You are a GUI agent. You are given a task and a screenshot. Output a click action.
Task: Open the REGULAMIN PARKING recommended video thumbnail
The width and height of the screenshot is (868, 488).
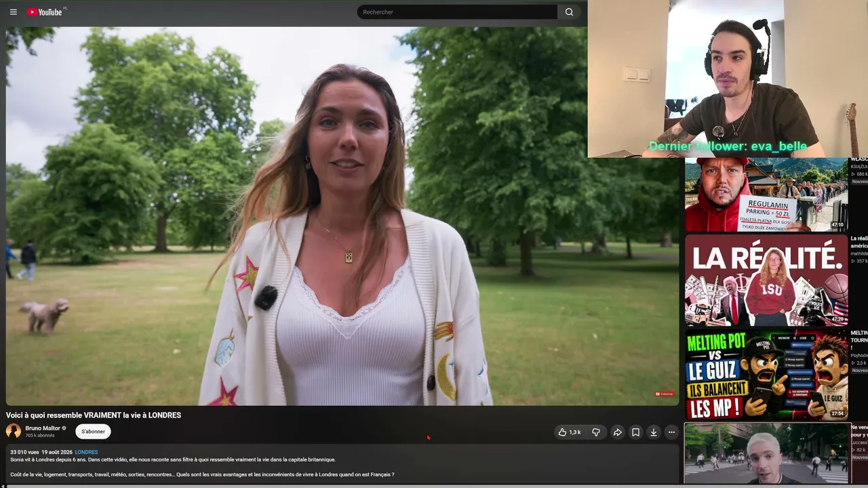(x=766, y=195)
